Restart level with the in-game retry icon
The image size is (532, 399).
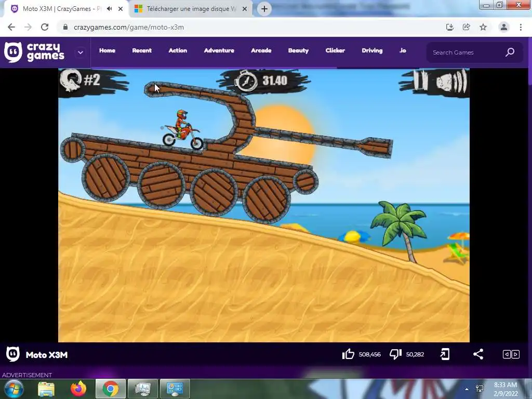click(x=71, y=80)
